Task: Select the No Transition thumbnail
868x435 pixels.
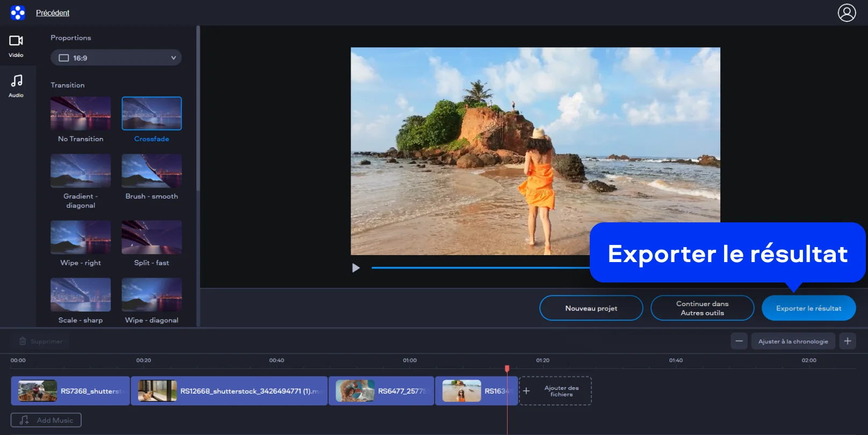Action: pyautogui.click(x=81, y=113)
